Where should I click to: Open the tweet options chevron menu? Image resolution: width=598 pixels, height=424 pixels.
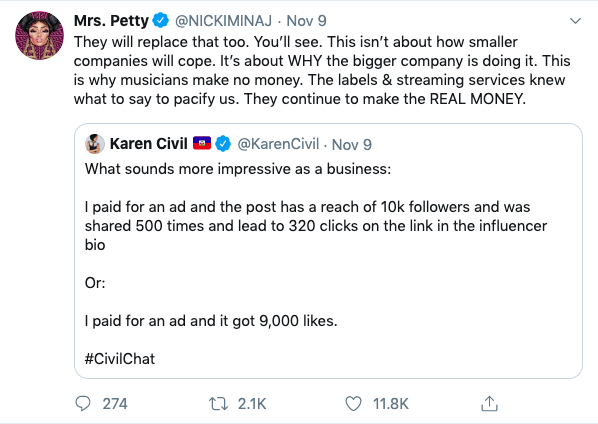(575, 21)
